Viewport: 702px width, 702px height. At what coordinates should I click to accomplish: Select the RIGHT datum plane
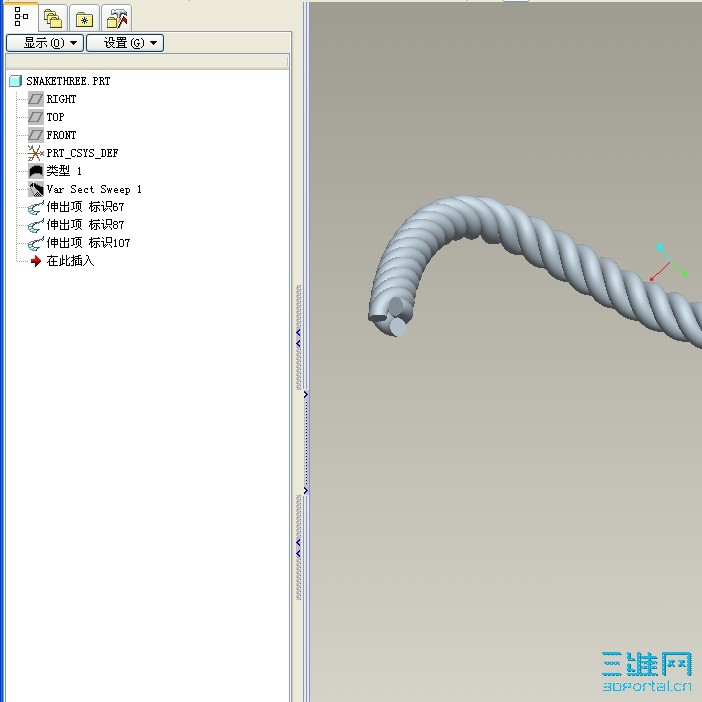[61, 99]
